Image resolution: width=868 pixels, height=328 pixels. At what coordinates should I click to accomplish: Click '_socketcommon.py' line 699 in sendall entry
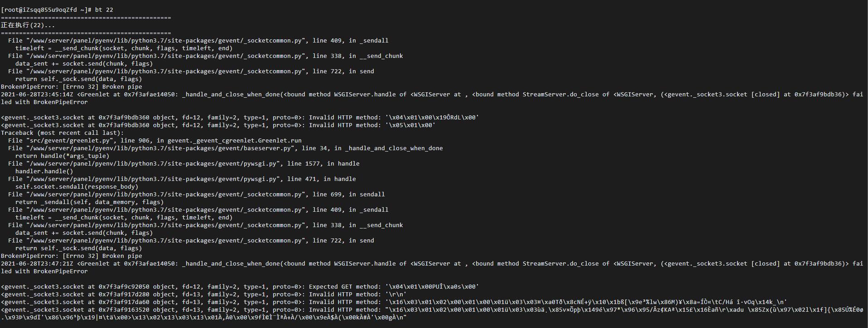197,194
